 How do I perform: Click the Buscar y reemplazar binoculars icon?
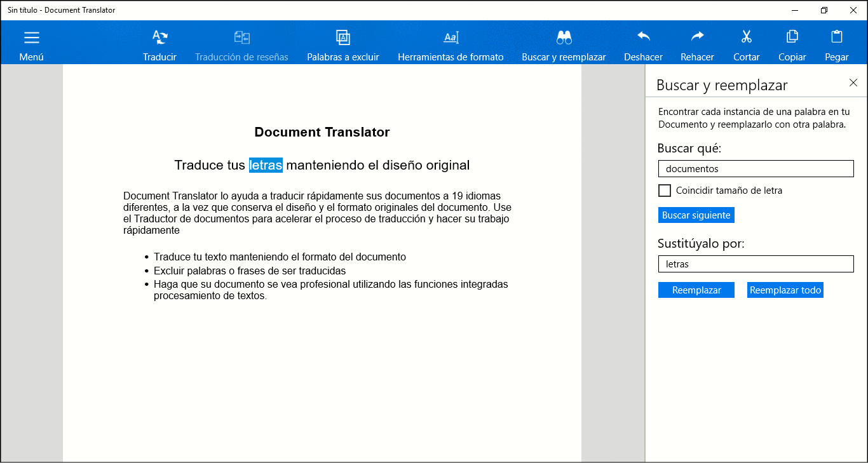point(564,38)
